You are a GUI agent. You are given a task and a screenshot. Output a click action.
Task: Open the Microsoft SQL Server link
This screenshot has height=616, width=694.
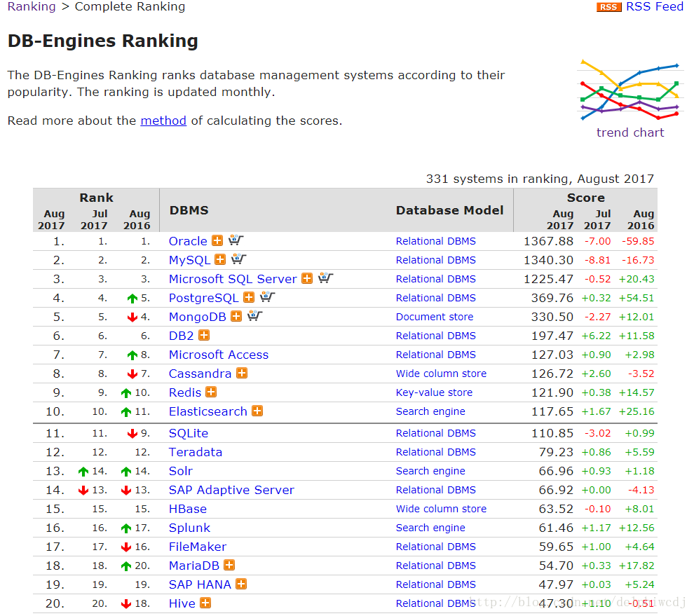point(233,279)
